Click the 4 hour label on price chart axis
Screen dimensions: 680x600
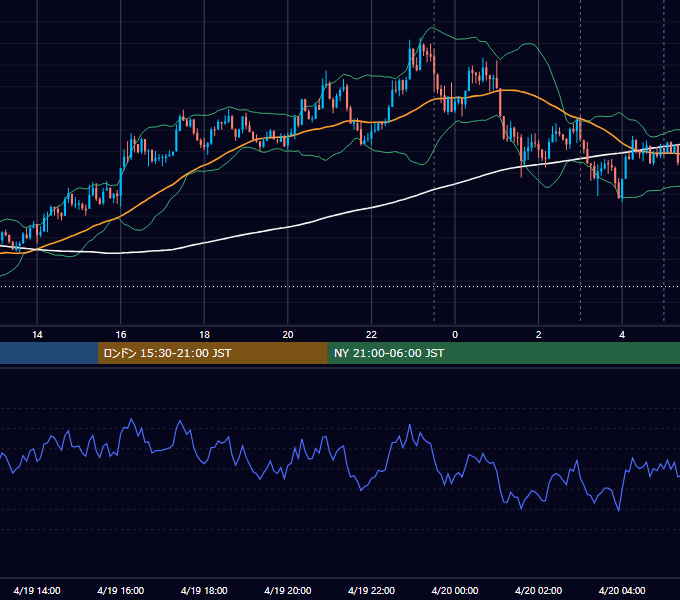click(x=622, y=335)
